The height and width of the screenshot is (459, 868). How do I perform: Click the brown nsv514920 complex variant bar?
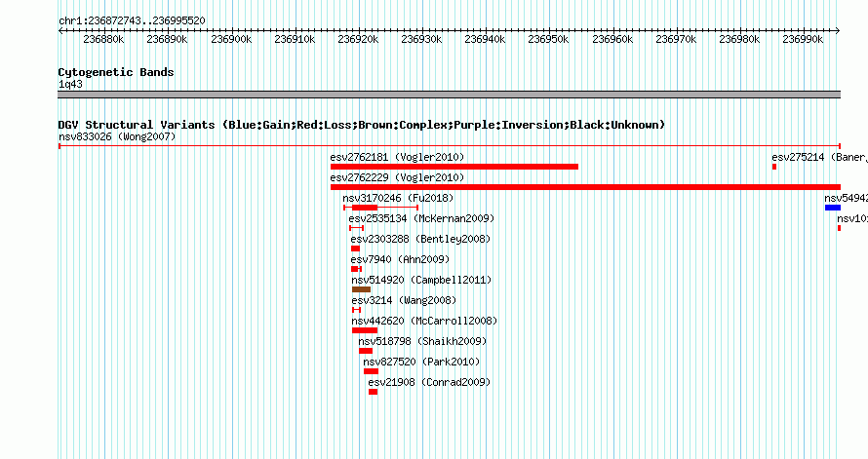point(361,289)
